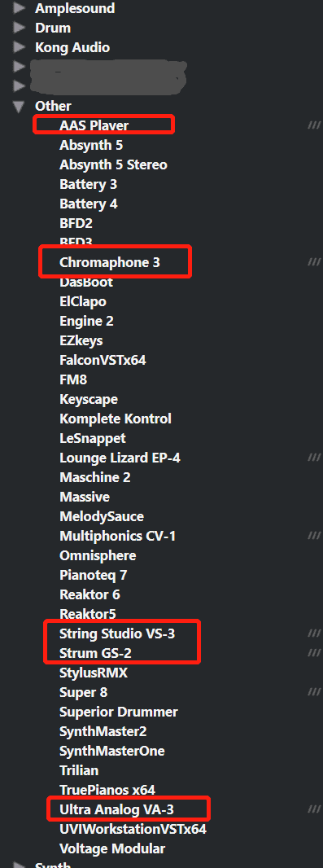Click the VST3 icon next to Multiphonics CV-1
The image size is (323, 868).
coord(315,535)
